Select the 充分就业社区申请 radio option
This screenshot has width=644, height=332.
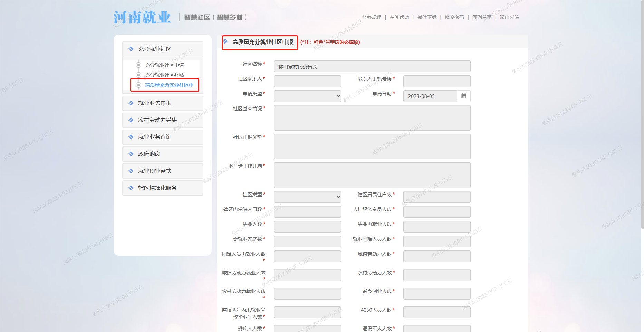(139, 65)
